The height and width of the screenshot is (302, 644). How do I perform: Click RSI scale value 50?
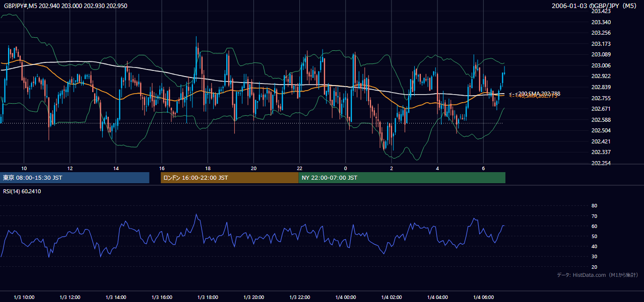point(594,236)
